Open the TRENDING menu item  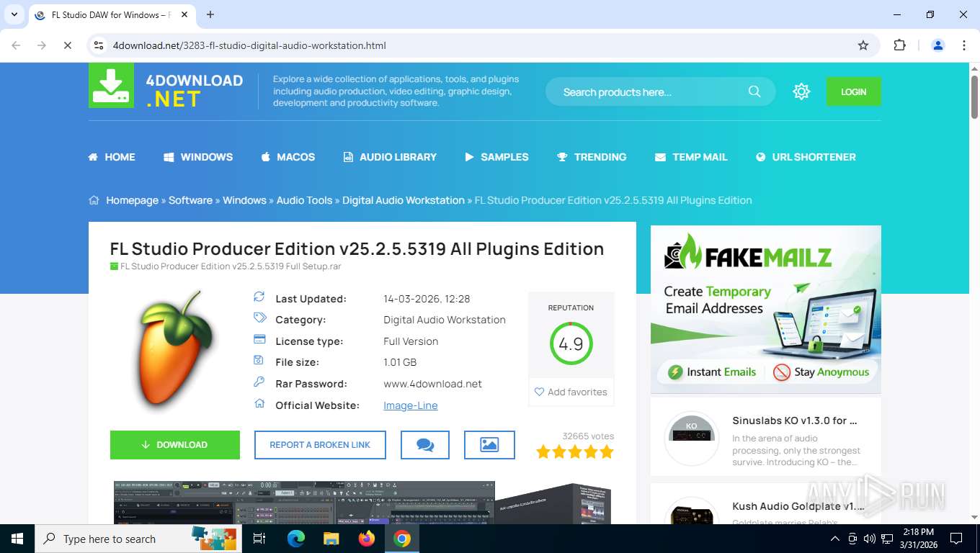click(x=592, y=157)
